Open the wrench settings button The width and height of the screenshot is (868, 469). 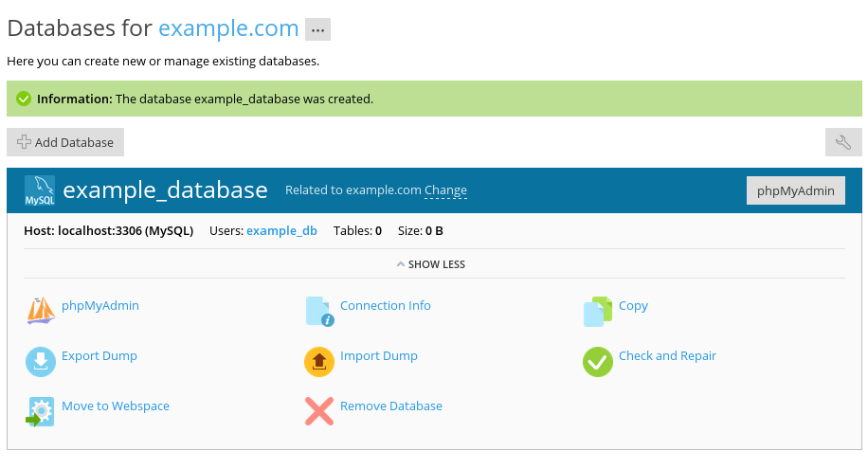(x=843, y=142)
